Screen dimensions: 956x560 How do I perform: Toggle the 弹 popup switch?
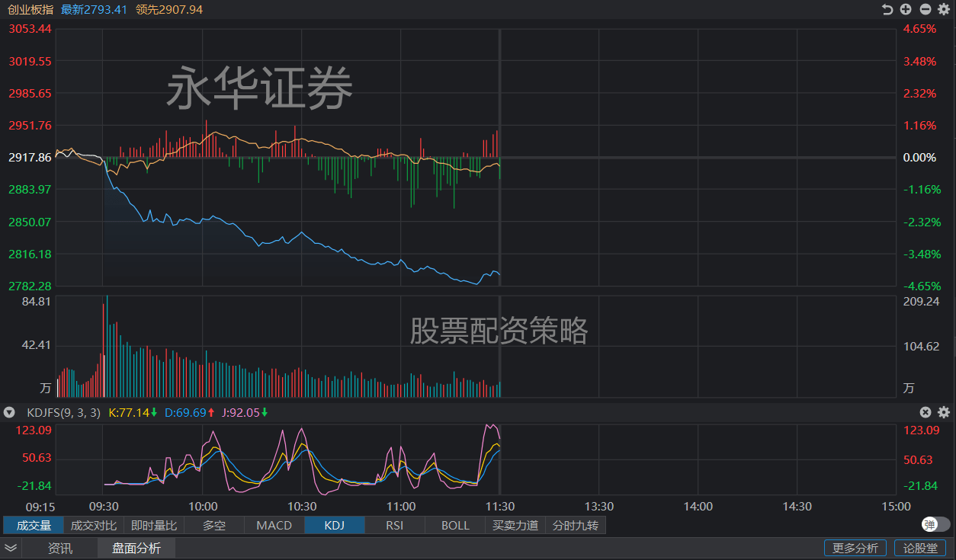click(935, 524)
